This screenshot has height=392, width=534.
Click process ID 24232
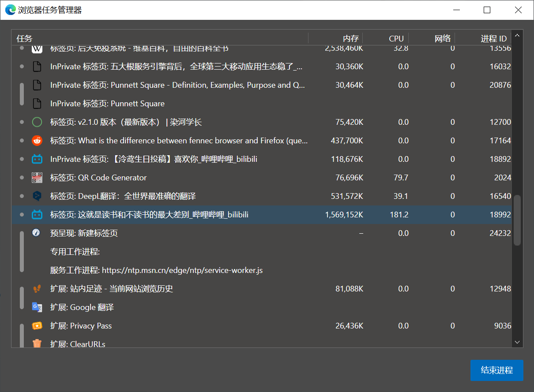pos(500,233)
